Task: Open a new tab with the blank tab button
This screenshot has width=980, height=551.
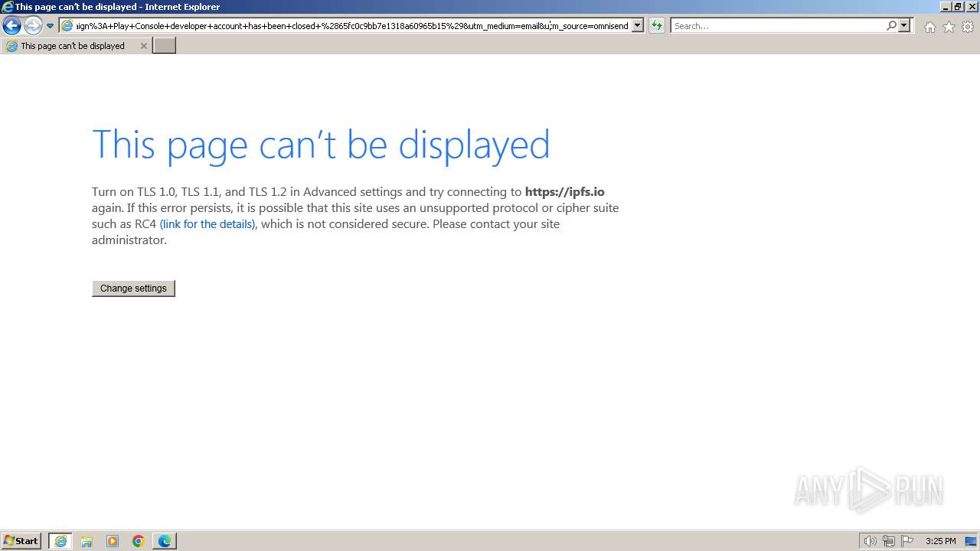Action: point(165,46)
